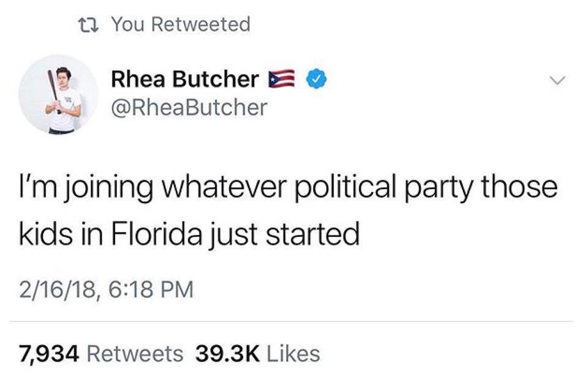
Task: Click the tweet line "kids in Florida just started"
Action: coord(189,234)
